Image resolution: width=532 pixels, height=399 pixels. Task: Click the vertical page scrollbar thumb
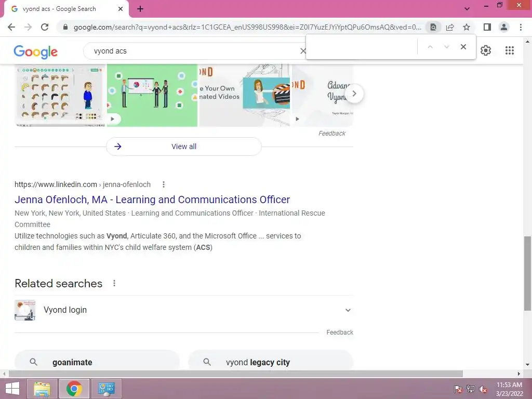[x=527, y=273]
